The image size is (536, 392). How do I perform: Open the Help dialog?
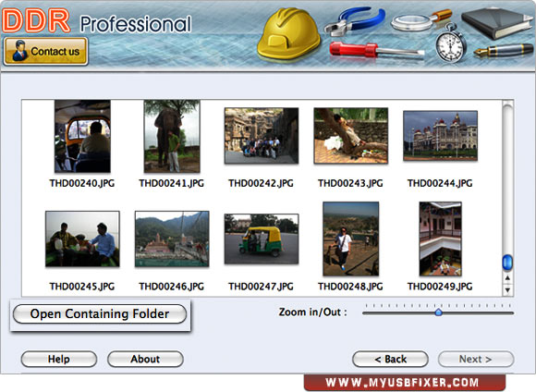click(59, 359)
